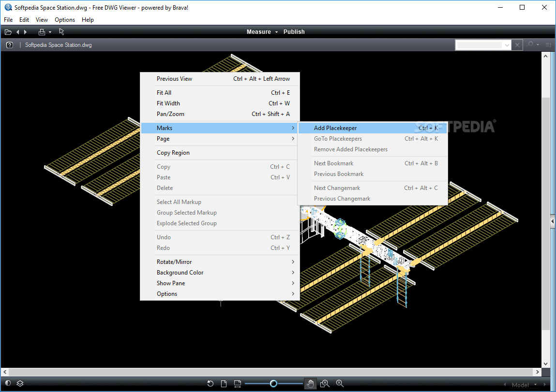
Task: Click the Softpedia Space Station.dwg file label
Action: 59,45
